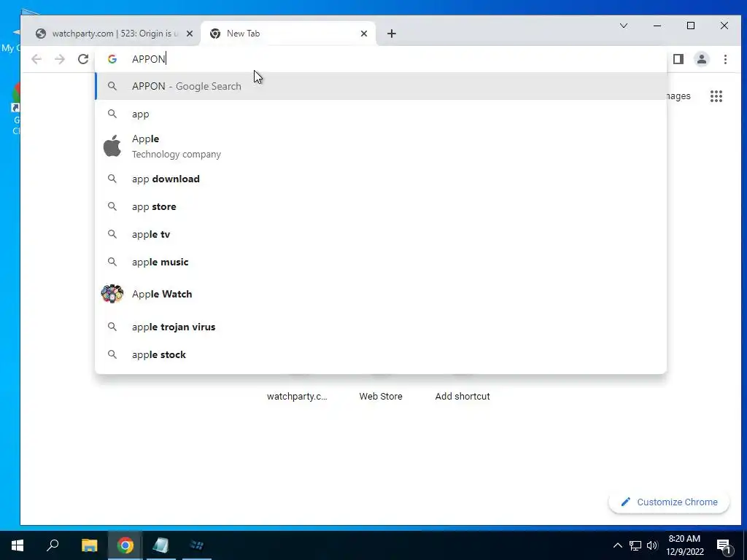
Task: Select the Apple Watch suggestion
Action: coord(381,294)
